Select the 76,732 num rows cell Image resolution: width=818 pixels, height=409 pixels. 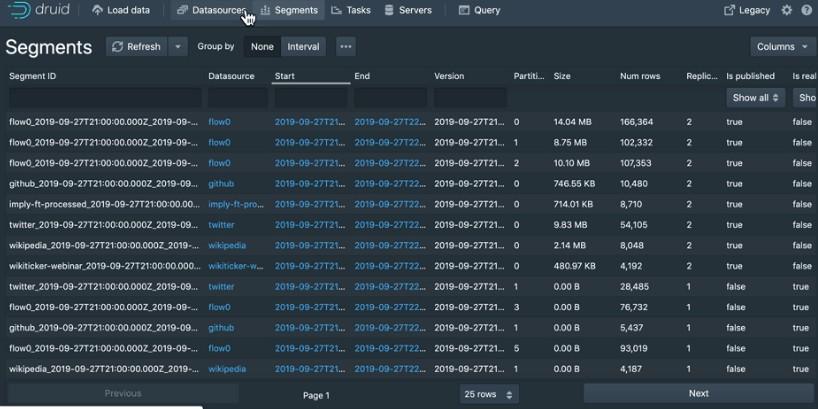[x=634, y=307]
